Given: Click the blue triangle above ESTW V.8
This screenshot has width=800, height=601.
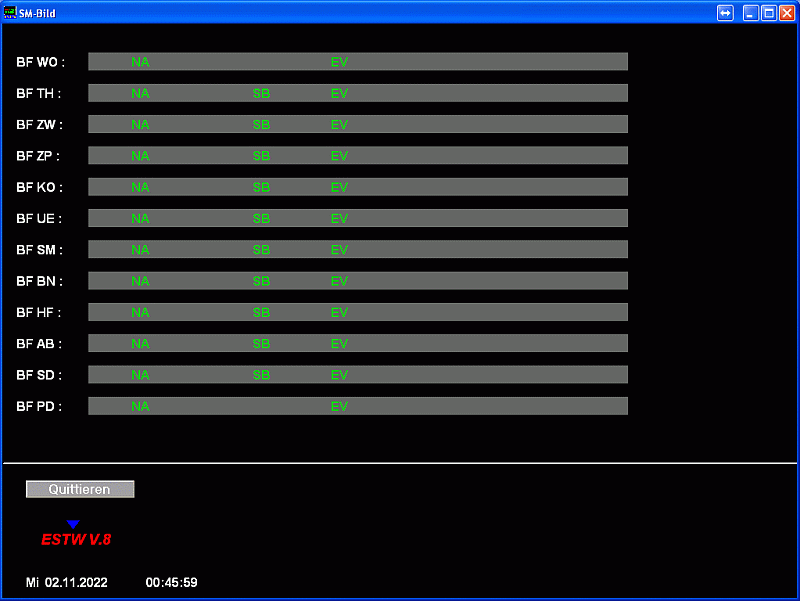Looking at the screenshot, I should (73, 524).
